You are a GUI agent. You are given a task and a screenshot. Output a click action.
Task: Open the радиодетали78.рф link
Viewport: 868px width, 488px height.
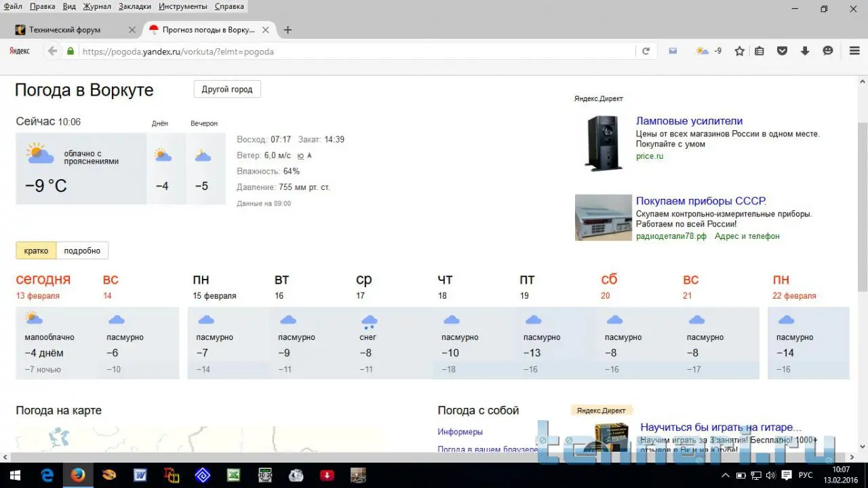coord(671,236)
